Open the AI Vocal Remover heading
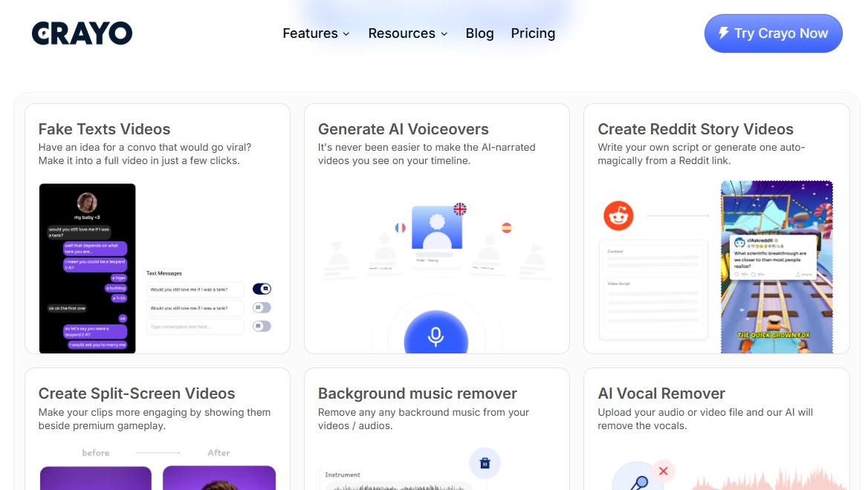868x490 pixels. tap(661, 393)
